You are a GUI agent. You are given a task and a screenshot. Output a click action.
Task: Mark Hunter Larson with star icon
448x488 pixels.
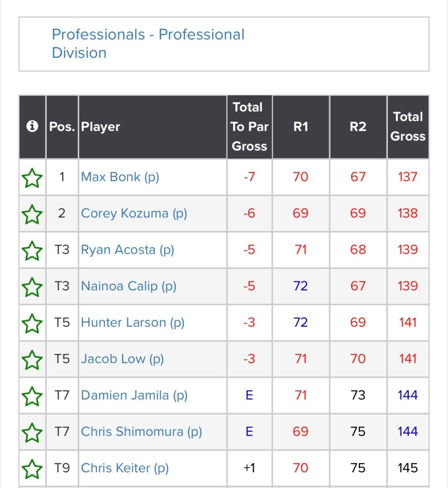(32, 323)
